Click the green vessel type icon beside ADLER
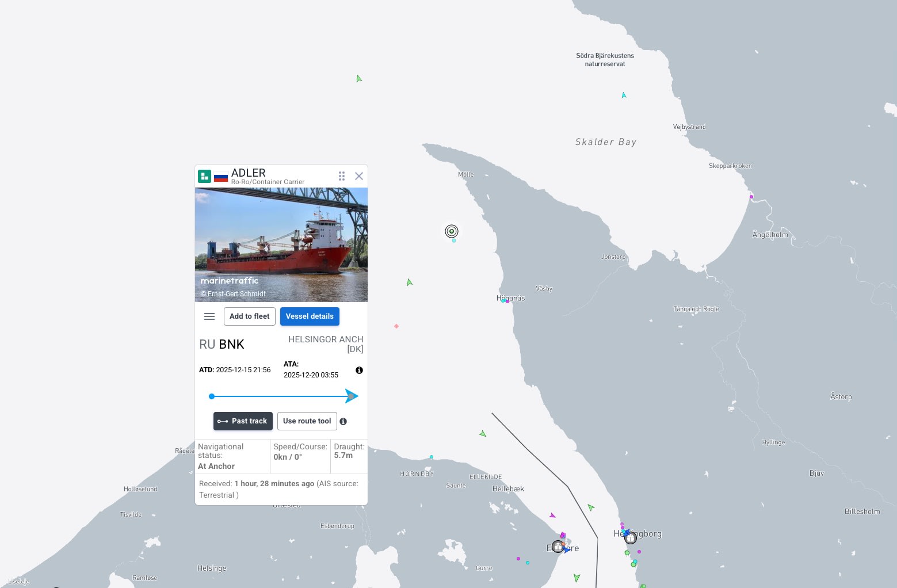This screenshot has height=588, width=897. pos(204,176)
